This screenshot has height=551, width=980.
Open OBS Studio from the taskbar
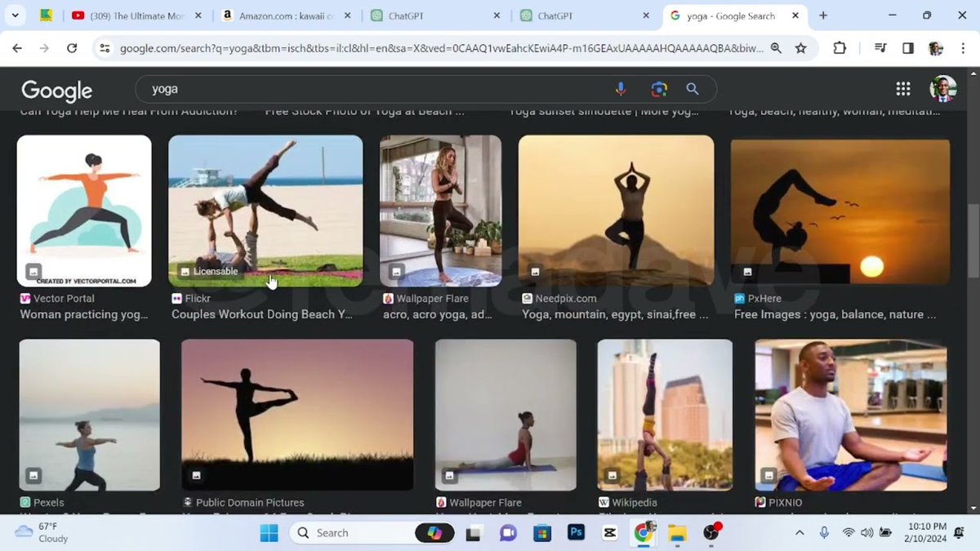(709, 533)
